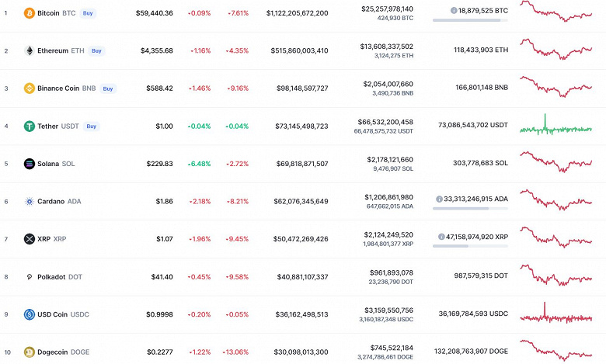Click the Tether logo icon
Viewport: 606px width, 364px height.
(30, 126)
